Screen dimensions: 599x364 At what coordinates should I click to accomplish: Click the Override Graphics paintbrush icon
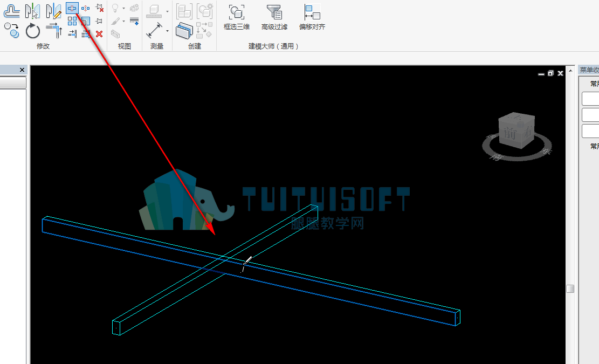115,22
